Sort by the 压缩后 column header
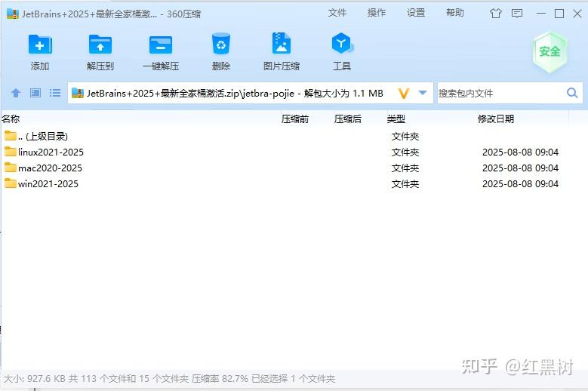 [348, 119]
